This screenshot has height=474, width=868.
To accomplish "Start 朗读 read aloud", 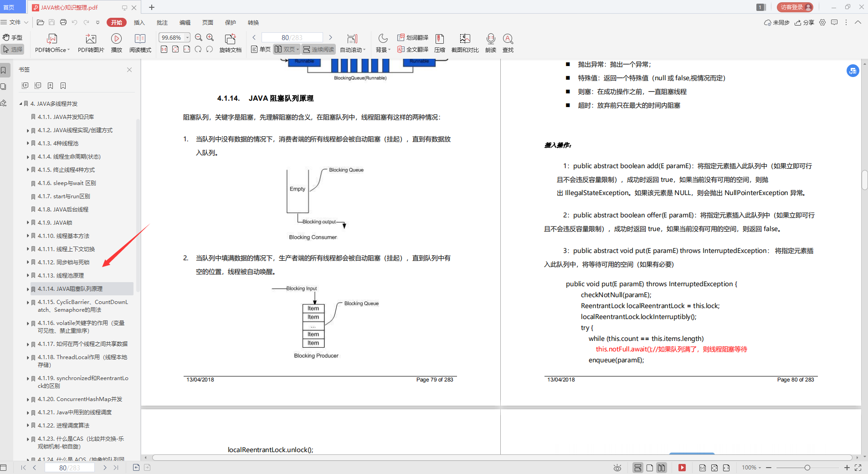I will (x=491, y=43).
